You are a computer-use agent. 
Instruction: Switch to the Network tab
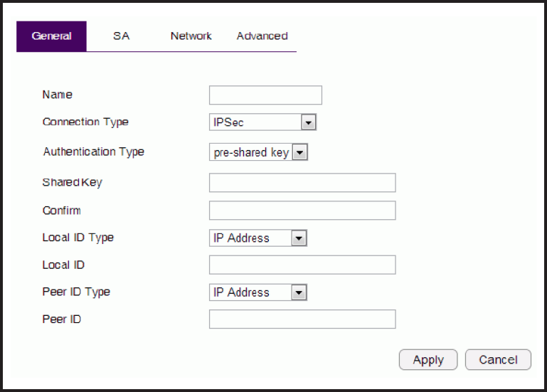[191, 36]
